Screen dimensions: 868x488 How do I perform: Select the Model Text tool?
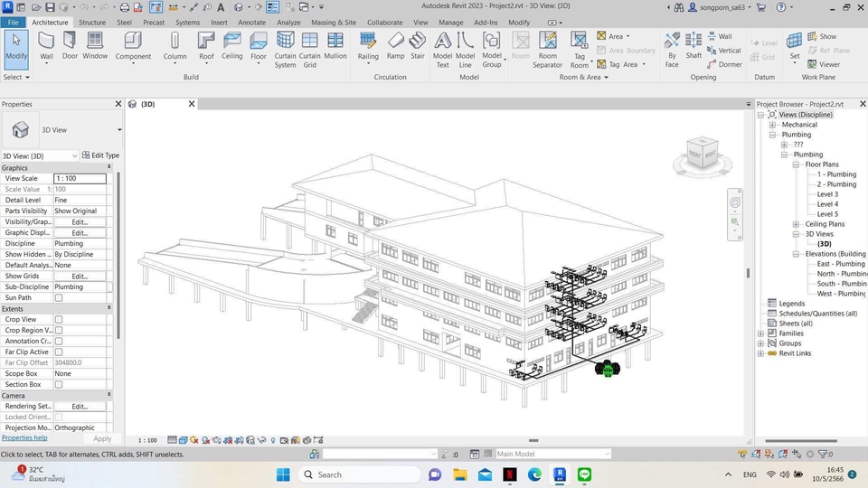coord(442,50)
